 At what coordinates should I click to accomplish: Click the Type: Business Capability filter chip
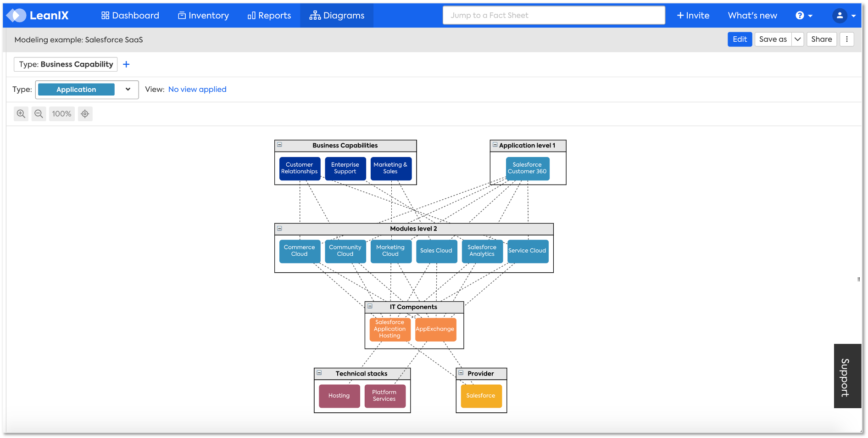click(66, 64)
